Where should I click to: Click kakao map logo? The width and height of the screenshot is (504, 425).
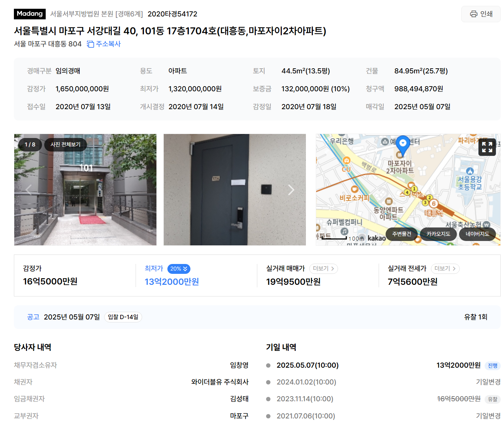[376, 238]
